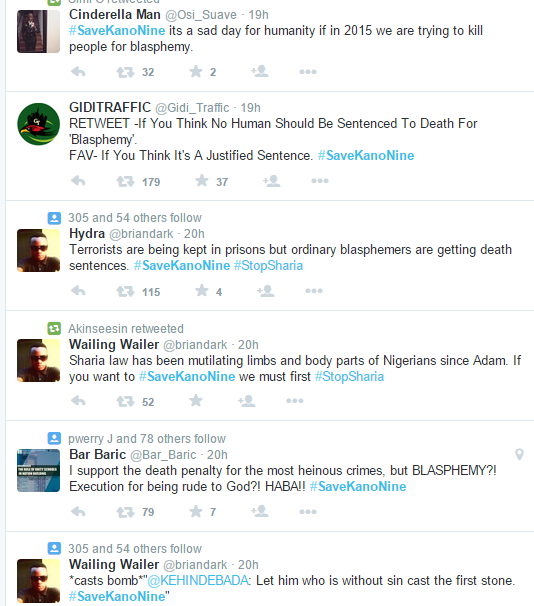
Task: Open more options on Hydra's tweet
Action: [x=314, y=291]
